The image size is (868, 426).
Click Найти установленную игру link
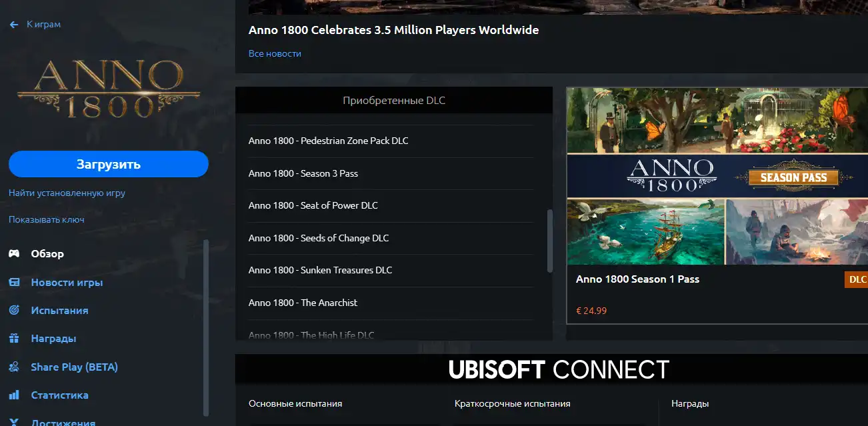click(x=67, y=193)
